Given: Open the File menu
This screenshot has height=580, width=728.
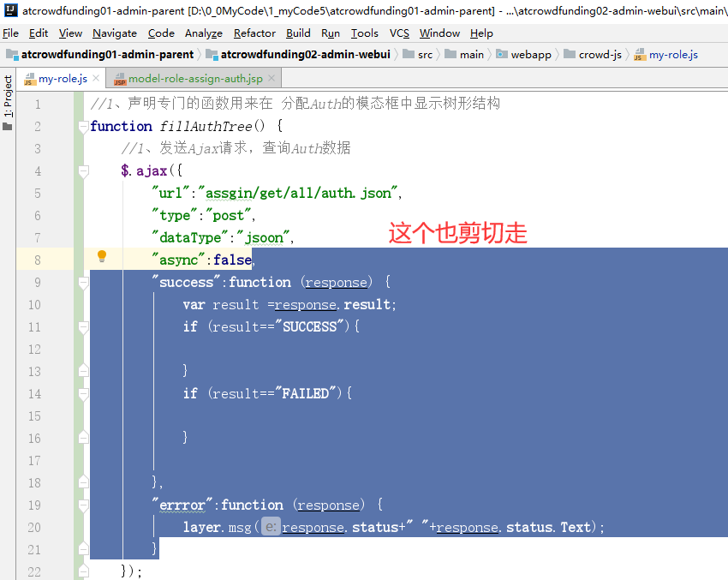Looking at the screenshot, I should 10,33.
